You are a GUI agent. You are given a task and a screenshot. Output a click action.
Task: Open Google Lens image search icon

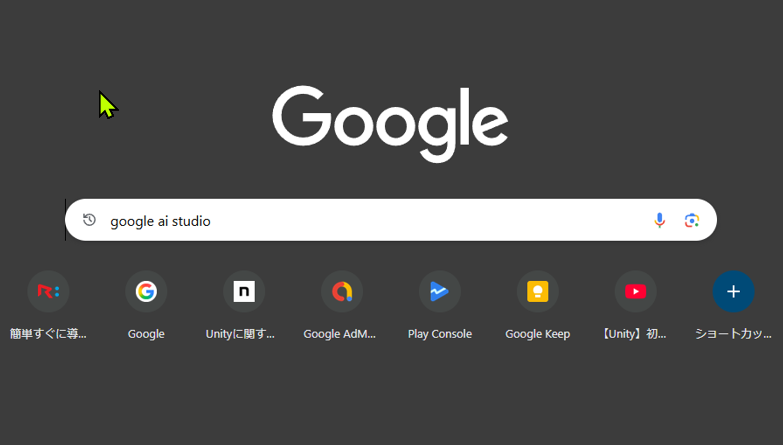point(692,220)
